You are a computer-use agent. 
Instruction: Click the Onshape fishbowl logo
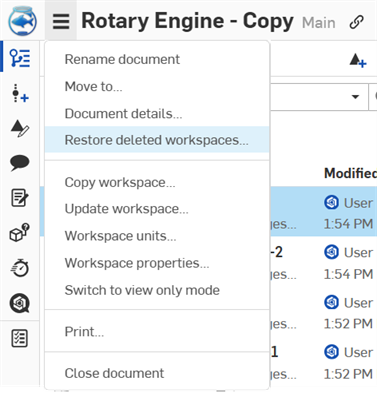tap(23, 21)
